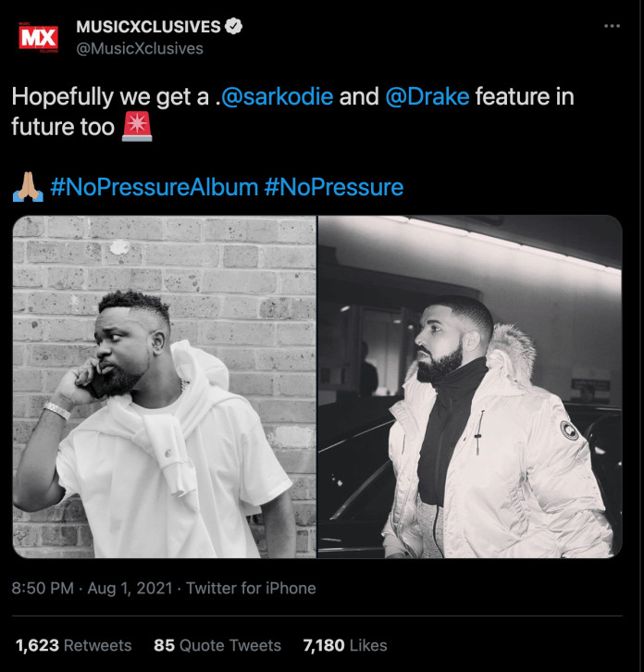
Task: Show the 7,180 Likes list
Action: click(x=345, y=645)
